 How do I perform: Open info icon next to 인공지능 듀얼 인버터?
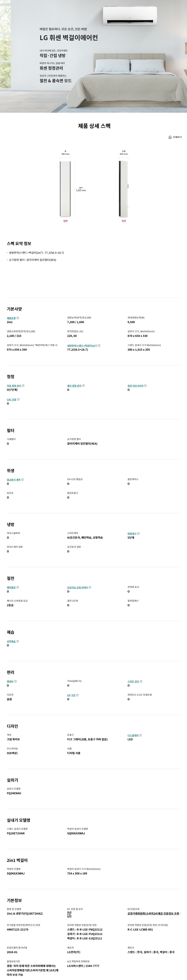tap(90, 587)
